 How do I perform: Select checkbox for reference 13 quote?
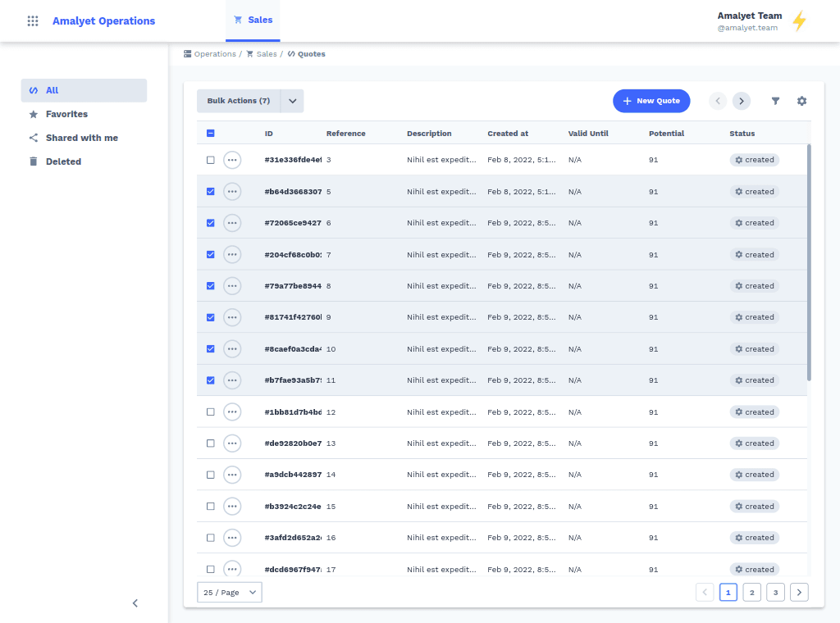[211, 443]
